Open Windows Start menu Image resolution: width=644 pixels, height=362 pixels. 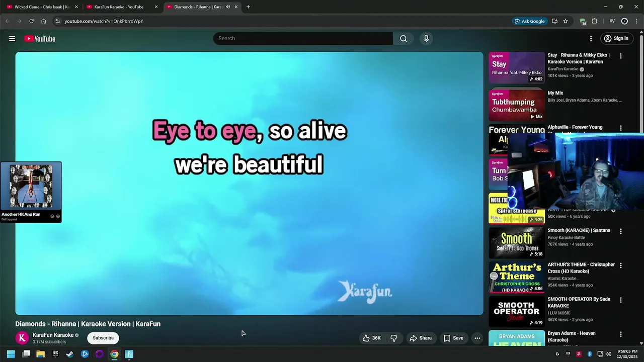click(11, 354)
